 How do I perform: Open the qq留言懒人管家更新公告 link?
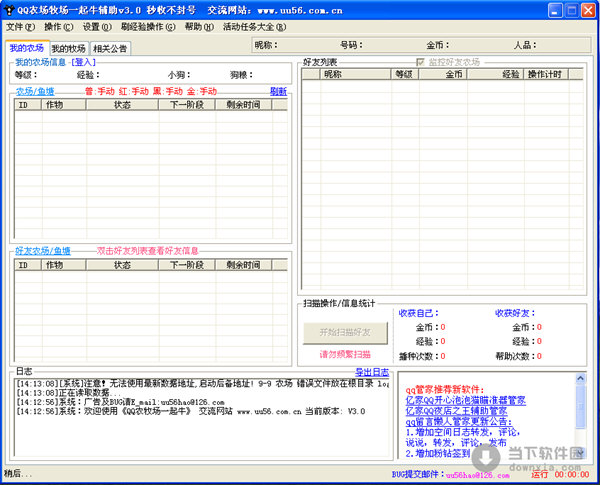[458, 421]
